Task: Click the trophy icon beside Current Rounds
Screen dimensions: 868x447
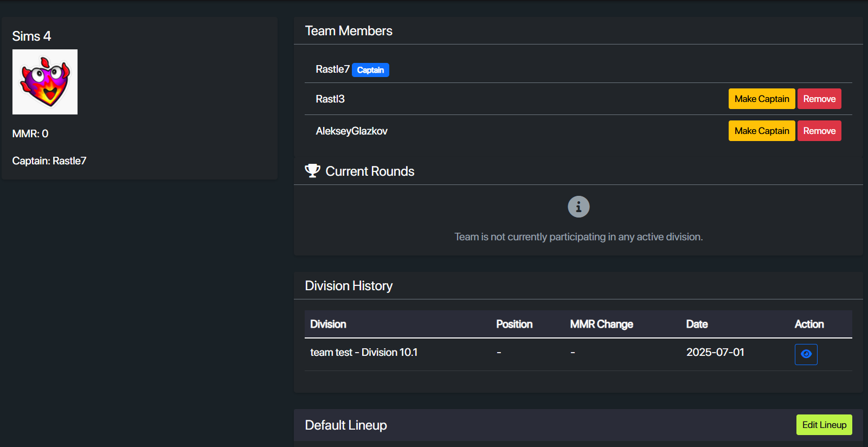Action: [x=312, y=171]
